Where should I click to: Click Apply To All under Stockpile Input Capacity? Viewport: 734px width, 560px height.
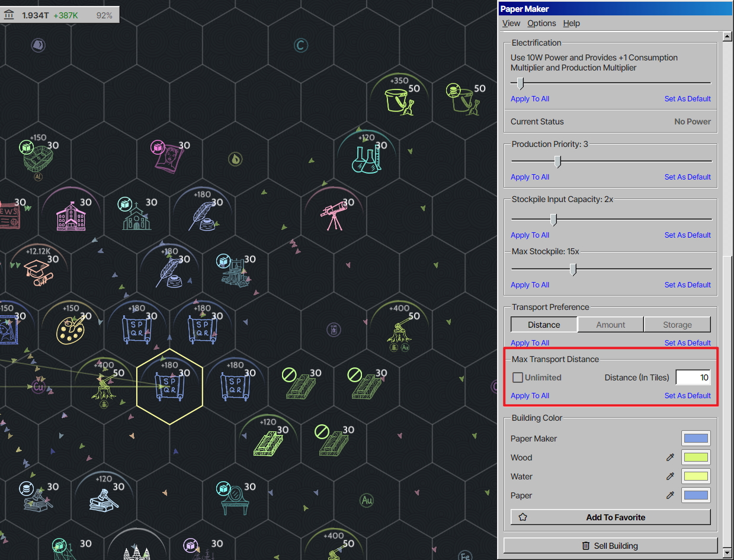click(530, 235)
